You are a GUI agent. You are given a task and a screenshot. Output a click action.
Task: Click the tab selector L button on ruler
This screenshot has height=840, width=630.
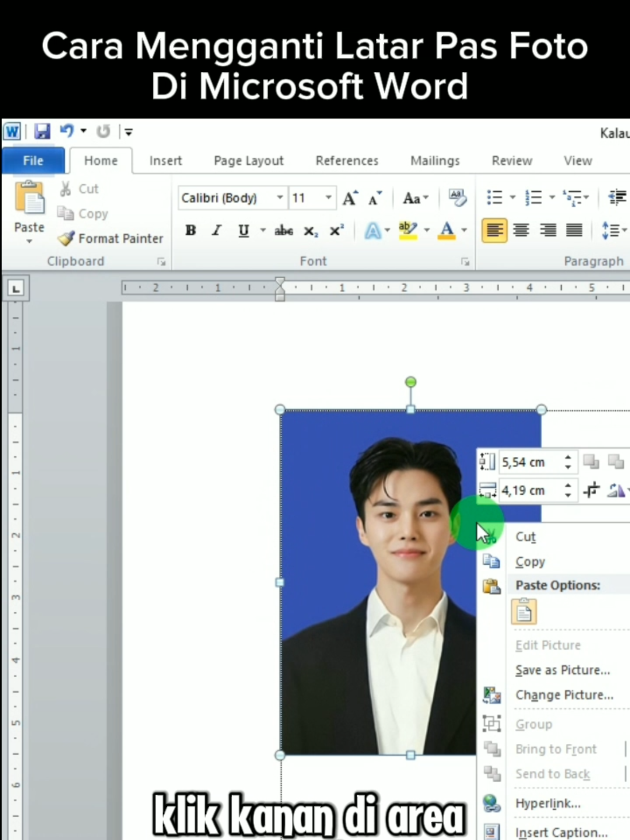pyautogui.click(x=16, y=288)
